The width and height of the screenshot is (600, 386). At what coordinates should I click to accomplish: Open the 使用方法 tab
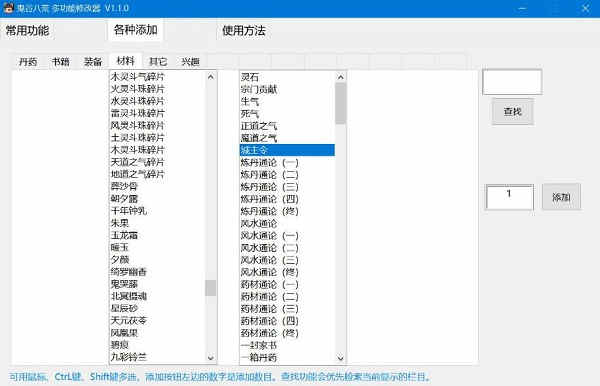[x=244, y=31]
